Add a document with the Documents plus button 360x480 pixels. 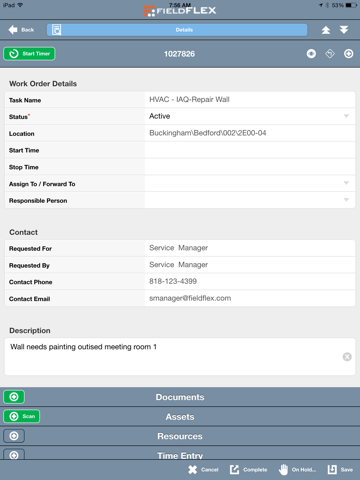coord(14,397)
